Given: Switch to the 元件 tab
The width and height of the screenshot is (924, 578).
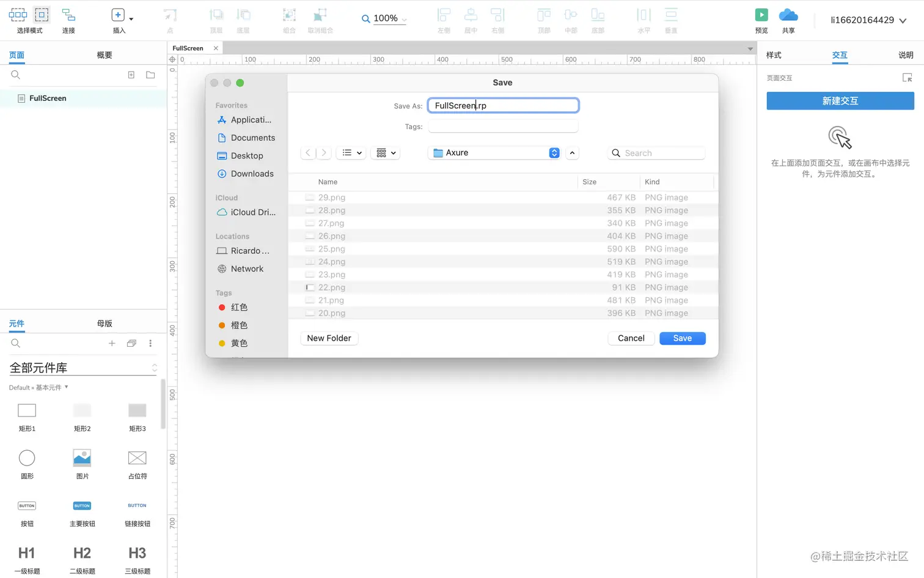Looking at the screenshot, I should coord(16,324).
